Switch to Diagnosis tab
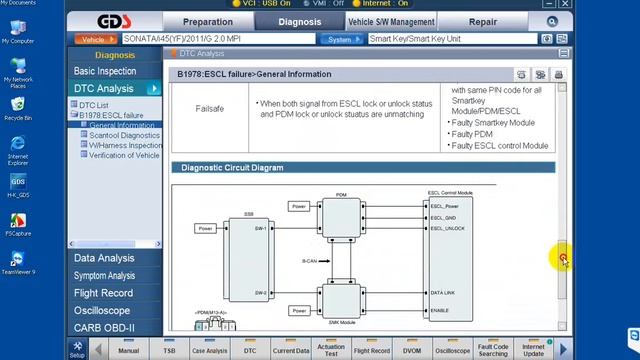 coord(300,22)
